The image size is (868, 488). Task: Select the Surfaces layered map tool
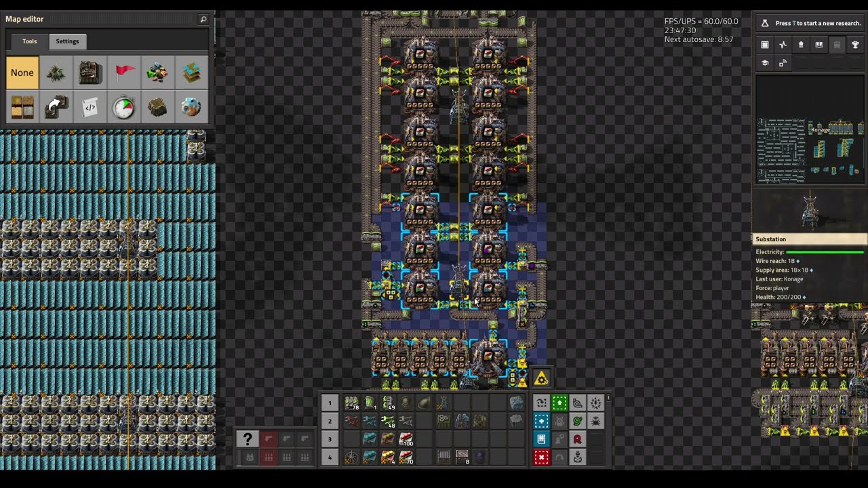pyautogui.click(x=192, y=73)
